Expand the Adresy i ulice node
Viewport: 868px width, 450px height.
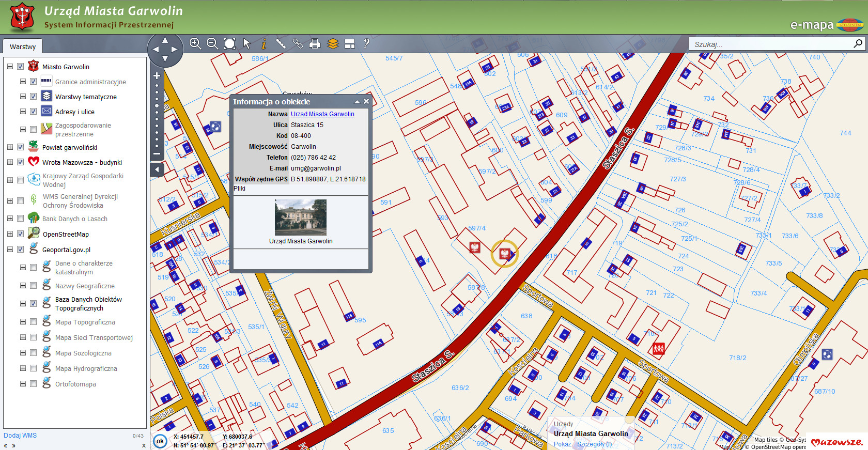(x=23, y=112)
